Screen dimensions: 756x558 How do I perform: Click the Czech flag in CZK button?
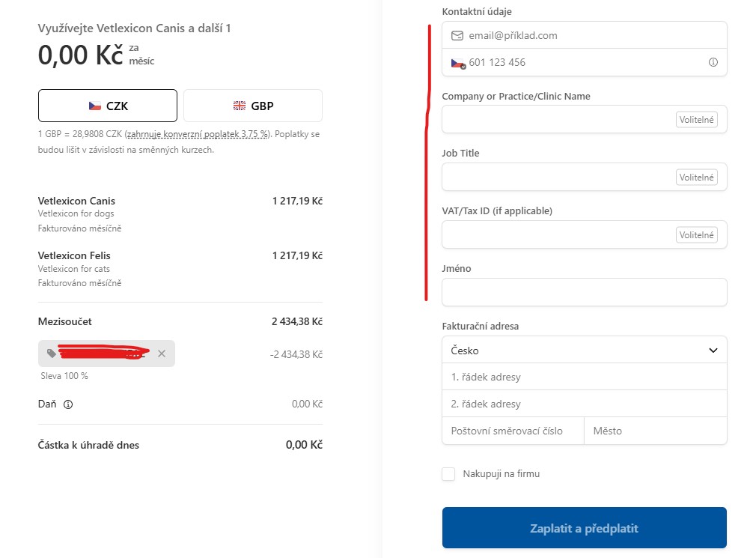point(95,106)
